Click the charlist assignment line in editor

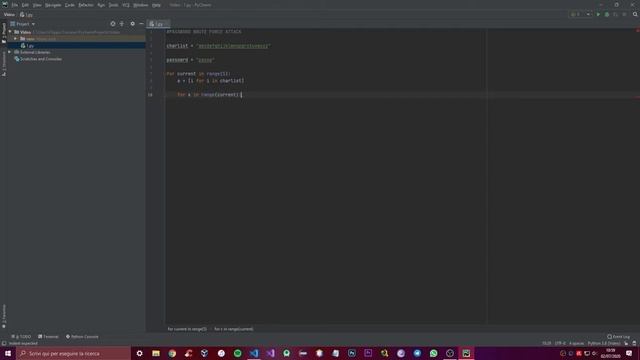(x=218, y=46)
